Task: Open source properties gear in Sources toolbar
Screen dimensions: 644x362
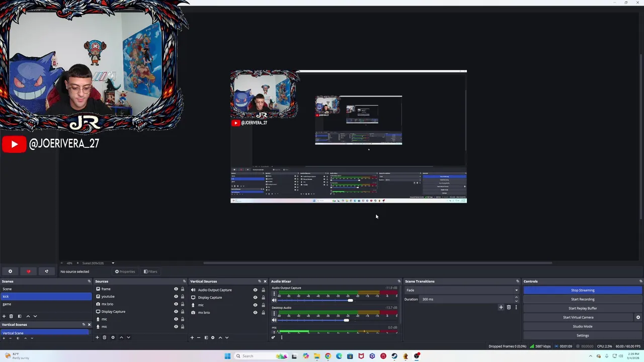Action: (x=113, y=337)
